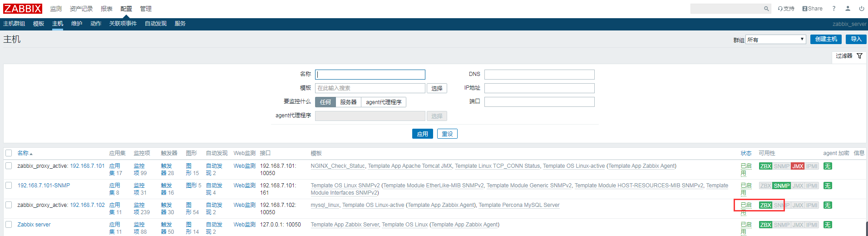Screen dimensions: 868x236
Task: Click the global search box
Action: [726, 9]
